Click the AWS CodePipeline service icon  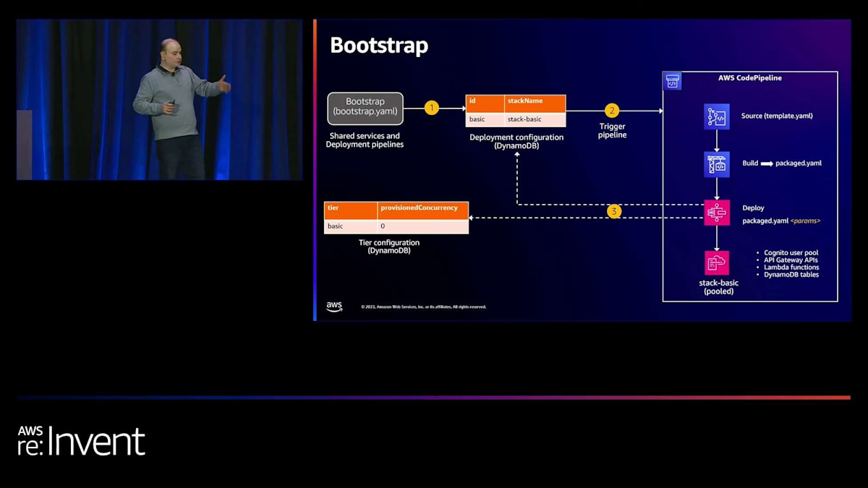point(672,80)
